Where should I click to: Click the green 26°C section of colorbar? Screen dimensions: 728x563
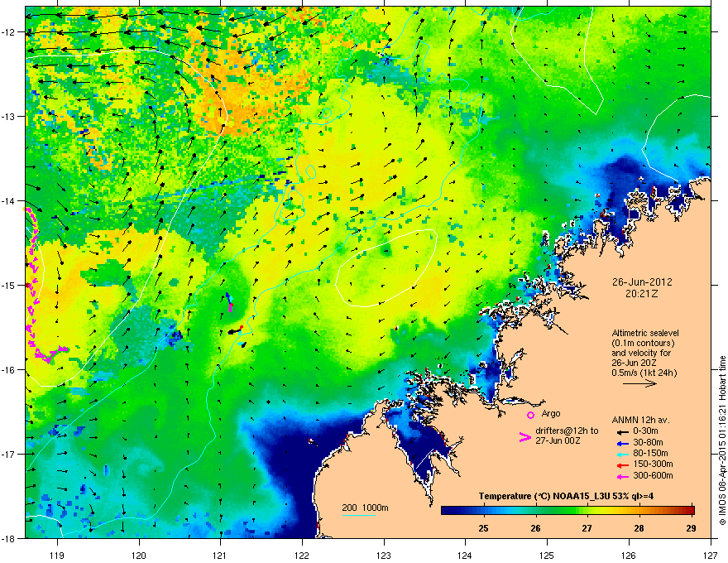click(536, 511)
